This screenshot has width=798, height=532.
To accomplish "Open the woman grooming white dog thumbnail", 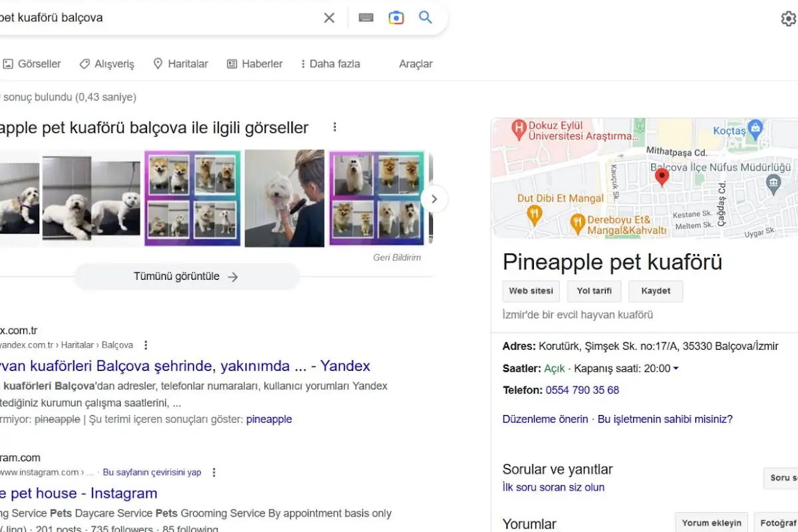I will click(285, 198).
